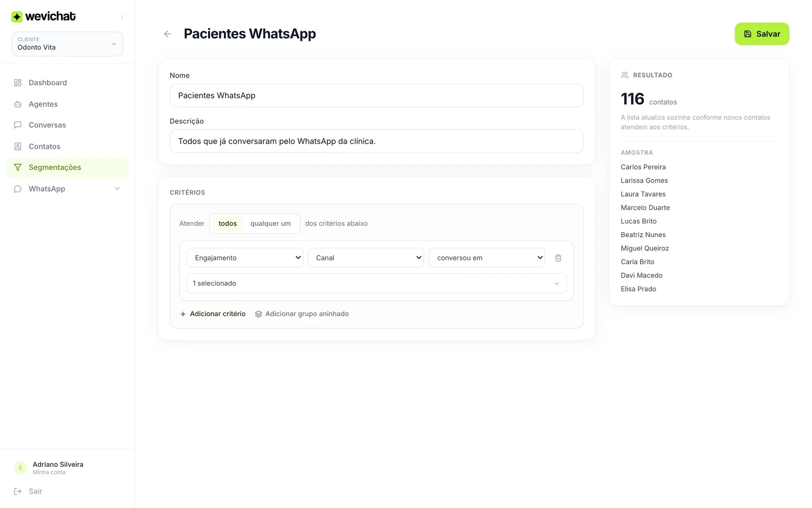Open Contatos from the sidebar
The image size is (812, 508).
click(67, 146)
